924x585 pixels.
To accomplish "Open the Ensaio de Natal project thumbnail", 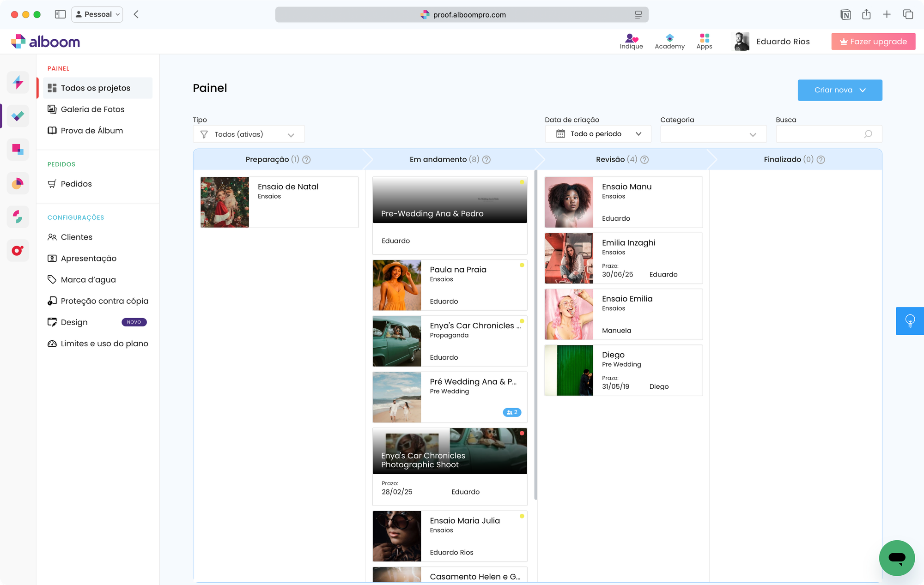I will click(225, 202).
